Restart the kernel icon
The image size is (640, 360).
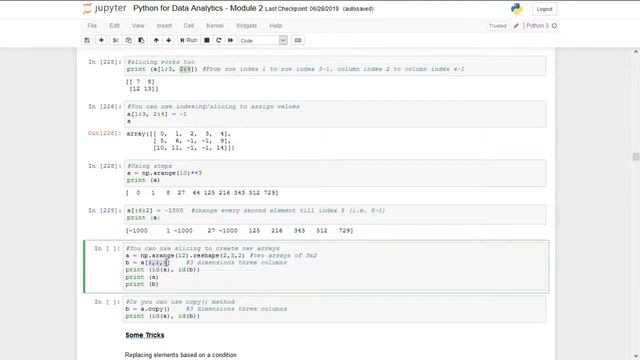point(219,40)
